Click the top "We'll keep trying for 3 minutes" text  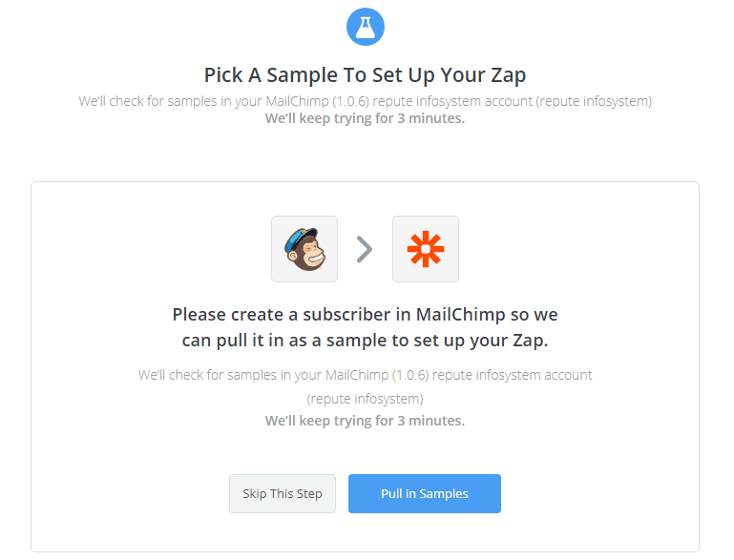pyautogui.click(x=365, y=119)
